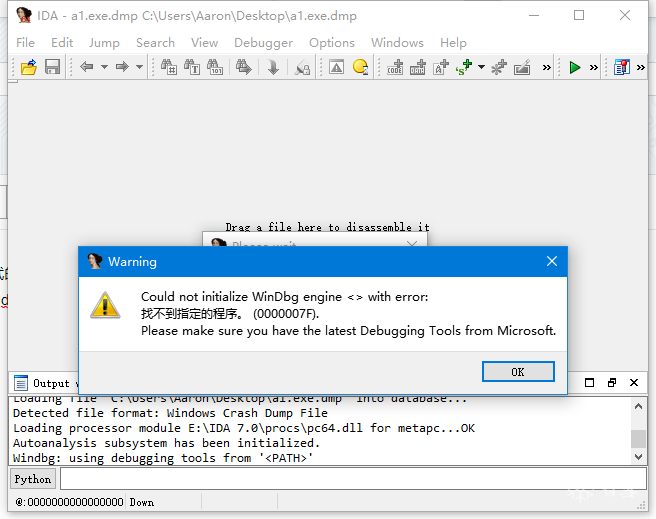This screenshot has height=519, width=656.
Task: Confirm the warning with OK button
Action: coord(518,372)
